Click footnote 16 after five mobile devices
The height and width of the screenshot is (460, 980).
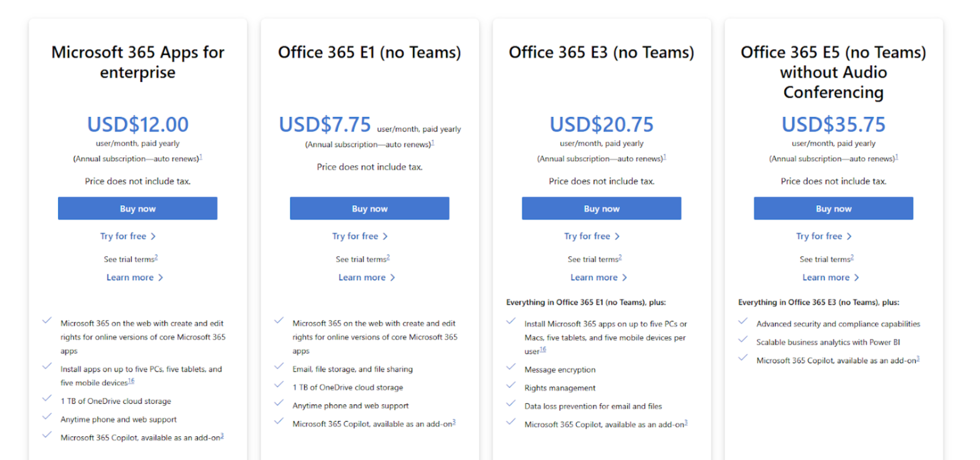tap(131, 381)
